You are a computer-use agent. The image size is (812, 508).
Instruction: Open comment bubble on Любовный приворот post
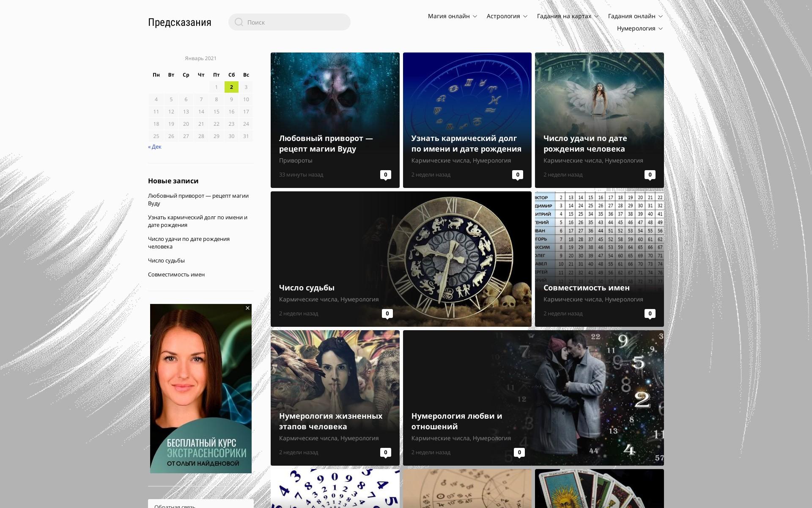pos(385,174)
